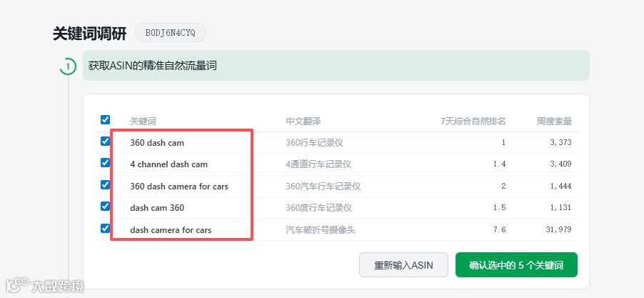Click the 大数跨境 watermark logo
The height and width of the screenshot is (298, 644).
coord(44,286)
